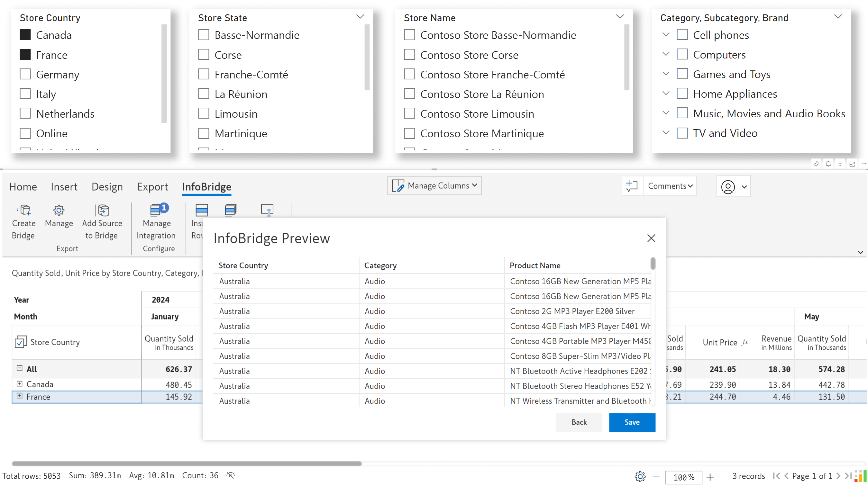Switch to the Design tab
The width and height of the screenshot is (868, 486).
107,186
